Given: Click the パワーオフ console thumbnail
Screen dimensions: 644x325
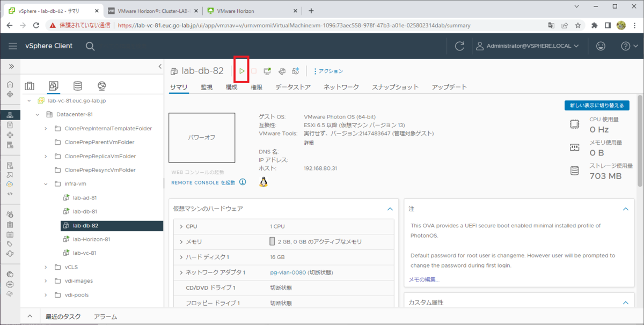Looking at the screenshot, I should tap(202, 137).
